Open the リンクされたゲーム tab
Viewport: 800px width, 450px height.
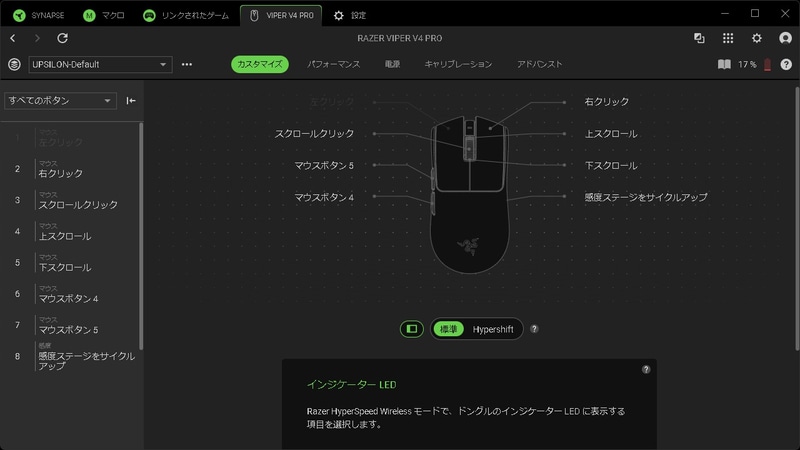click(x=186, y=15)
